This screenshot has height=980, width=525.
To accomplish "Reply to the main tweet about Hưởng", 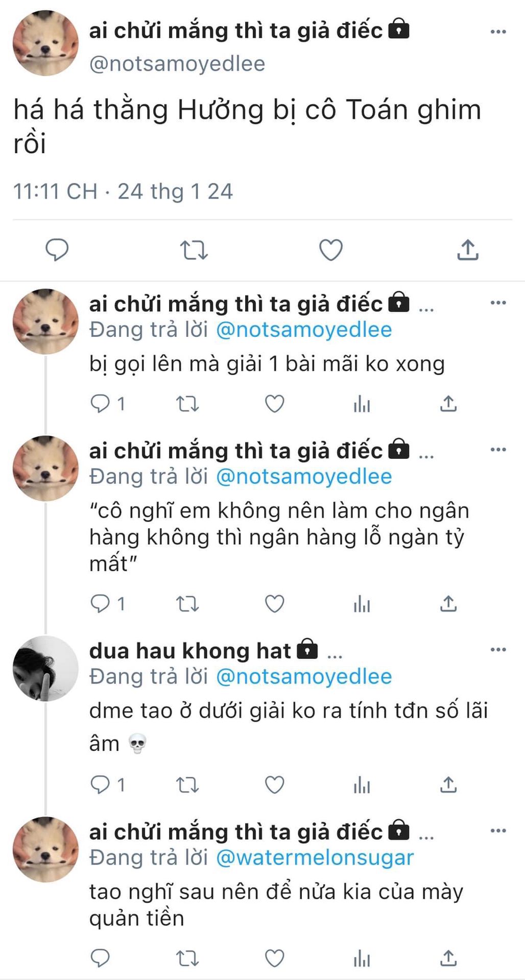I will pos(57,250).
